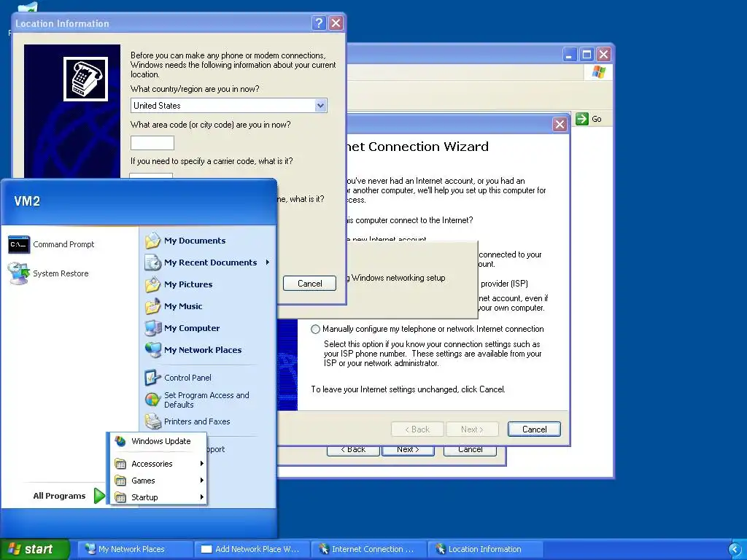Click the disabled Next button in Internet Connection Wizard
747x560 pixels.
[472, 429]
